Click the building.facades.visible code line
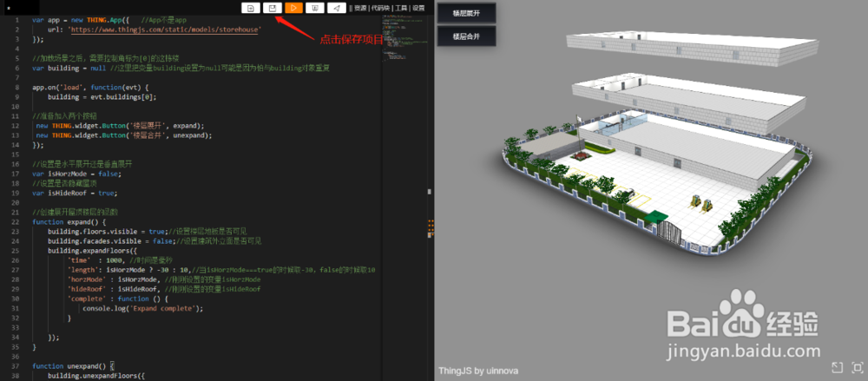This screenshot has width=868, height=381. click(155, 241)
